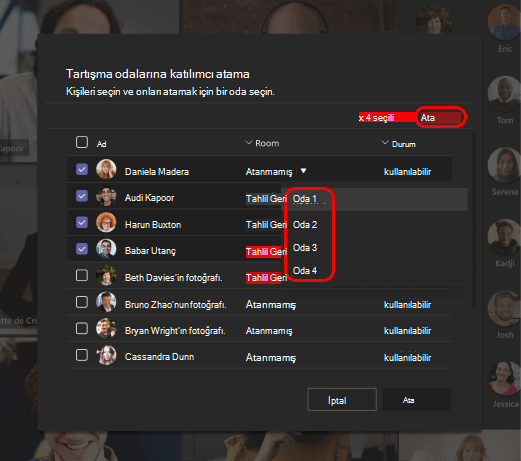Click Tom's avatar in the meeting sidebar

[504, 94]
